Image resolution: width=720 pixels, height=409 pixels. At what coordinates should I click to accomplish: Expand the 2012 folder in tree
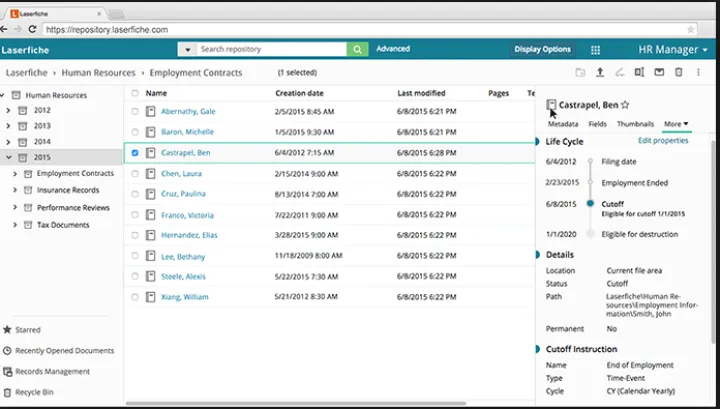tap(9, 110)
